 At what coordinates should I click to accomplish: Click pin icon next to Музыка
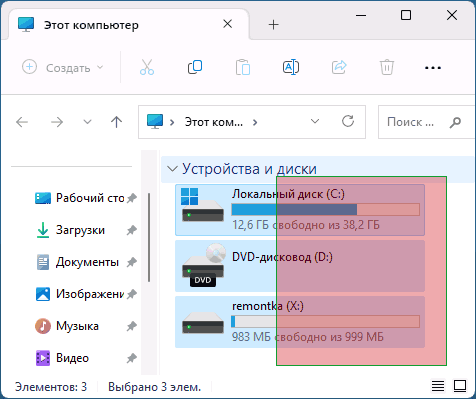(x=132, y=326)
